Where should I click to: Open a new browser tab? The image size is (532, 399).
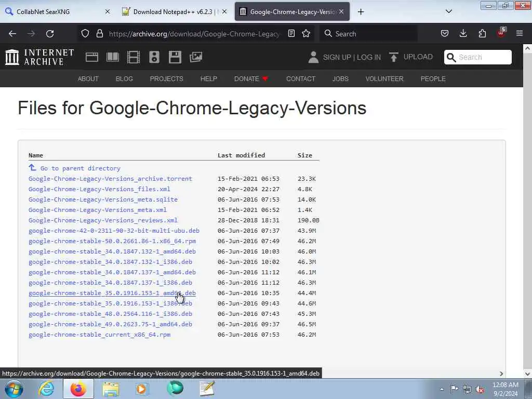point(361,12)
